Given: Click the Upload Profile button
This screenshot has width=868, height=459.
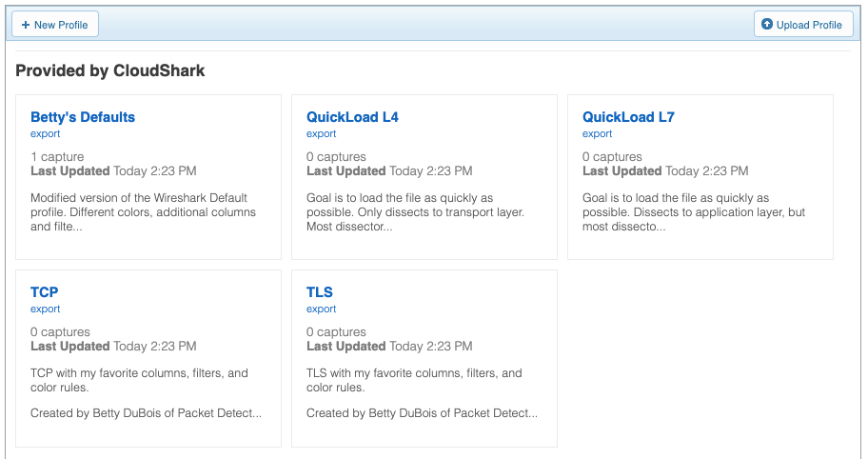Looking at the screenshot, I should pos(803,25).
